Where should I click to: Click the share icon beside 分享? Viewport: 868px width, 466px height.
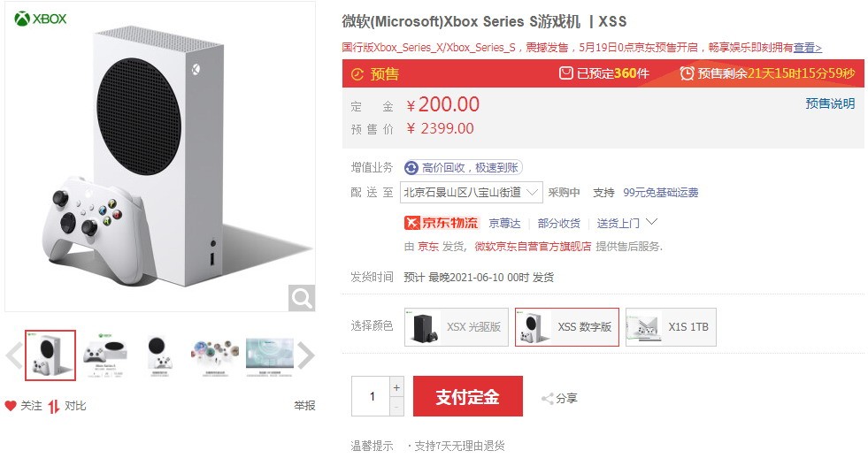pos(548,399)
